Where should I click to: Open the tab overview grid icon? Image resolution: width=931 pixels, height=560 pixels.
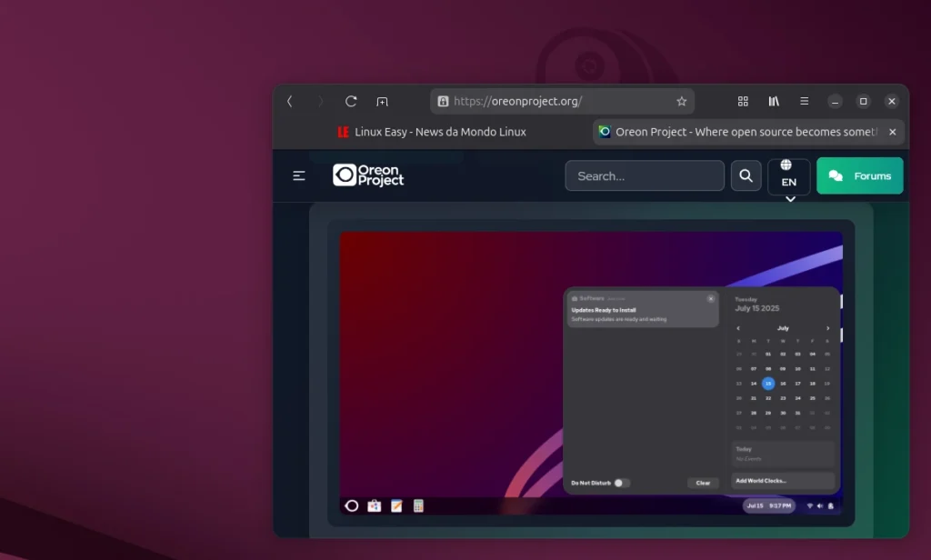pyautogui.click(x=743, y=102)
